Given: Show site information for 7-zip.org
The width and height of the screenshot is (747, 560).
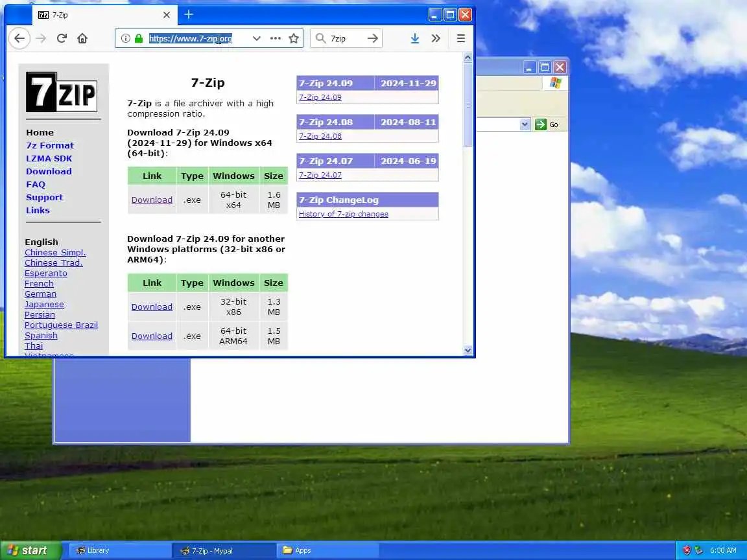Looking at the screenshot, I should (125, 39).
